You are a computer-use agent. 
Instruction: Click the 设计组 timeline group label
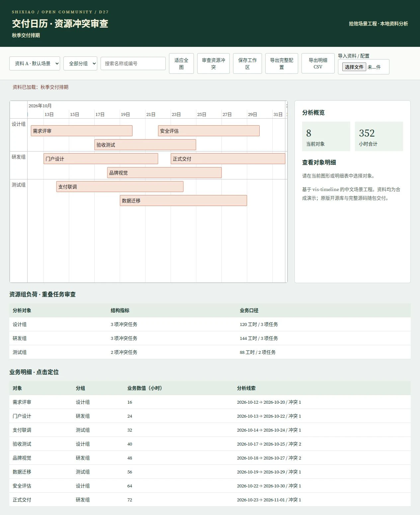pyautogui.click(x=19, y=124)
